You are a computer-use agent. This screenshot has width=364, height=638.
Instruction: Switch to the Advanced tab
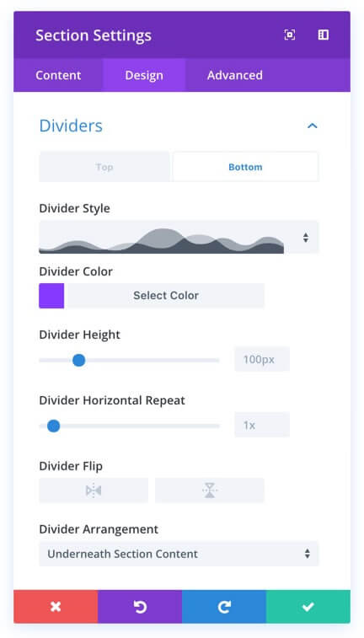point(235,75)
